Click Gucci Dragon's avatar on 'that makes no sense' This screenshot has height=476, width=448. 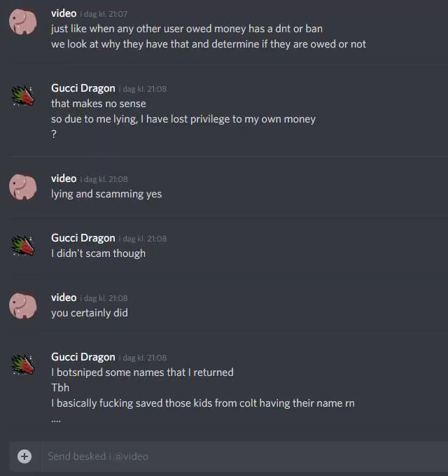[23, 96]
